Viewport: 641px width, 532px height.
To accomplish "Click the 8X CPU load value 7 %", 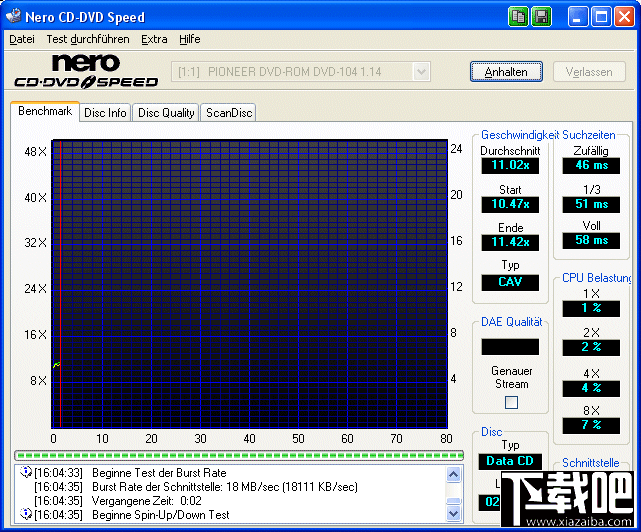I will pyautogui.click(x=591, y=425).
